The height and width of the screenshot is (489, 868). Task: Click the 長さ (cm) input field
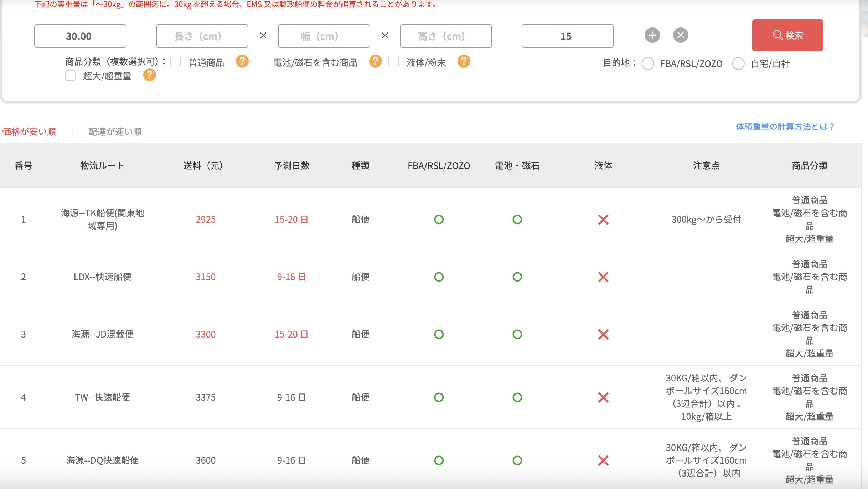tap(202, 36)
